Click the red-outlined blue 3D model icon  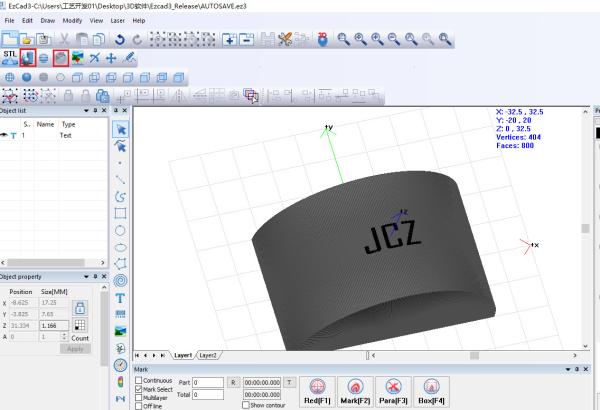click(x=28, y=58)
